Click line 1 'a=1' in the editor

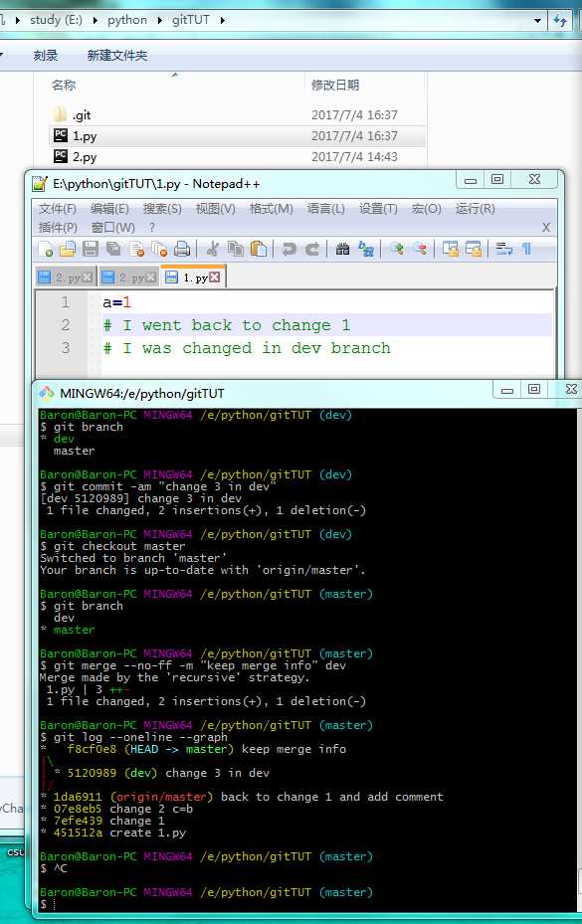coord(116,303)
